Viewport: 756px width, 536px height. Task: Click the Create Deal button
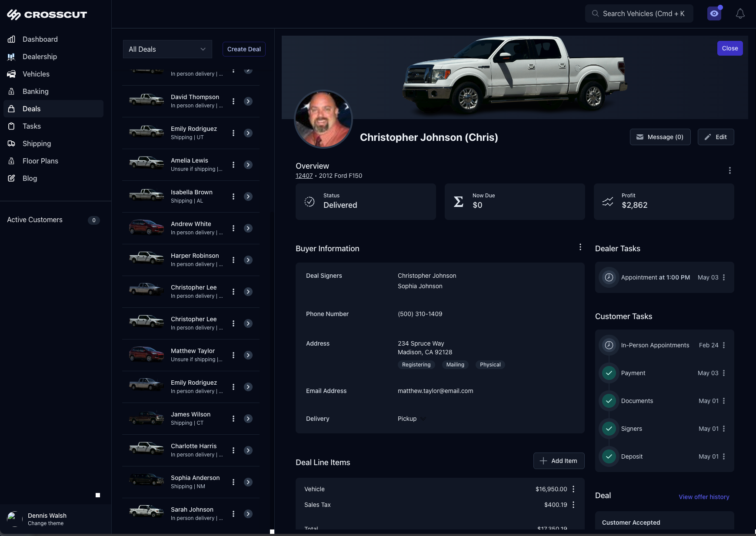click(244, 49)
